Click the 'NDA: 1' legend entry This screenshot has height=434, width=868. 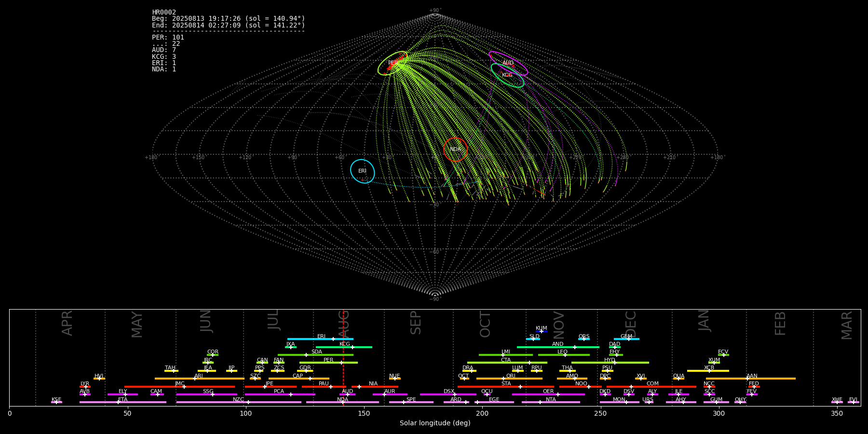(164, 69)
